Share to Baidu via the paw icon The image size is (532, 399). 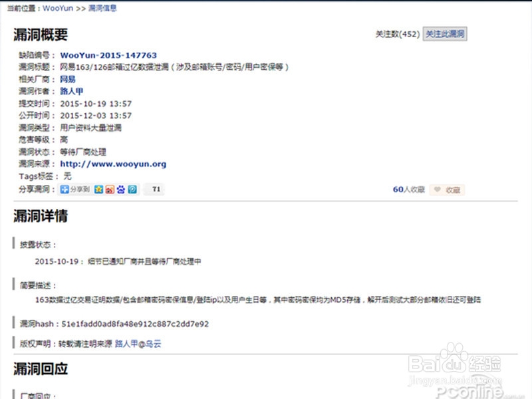(x=121, y=190)
